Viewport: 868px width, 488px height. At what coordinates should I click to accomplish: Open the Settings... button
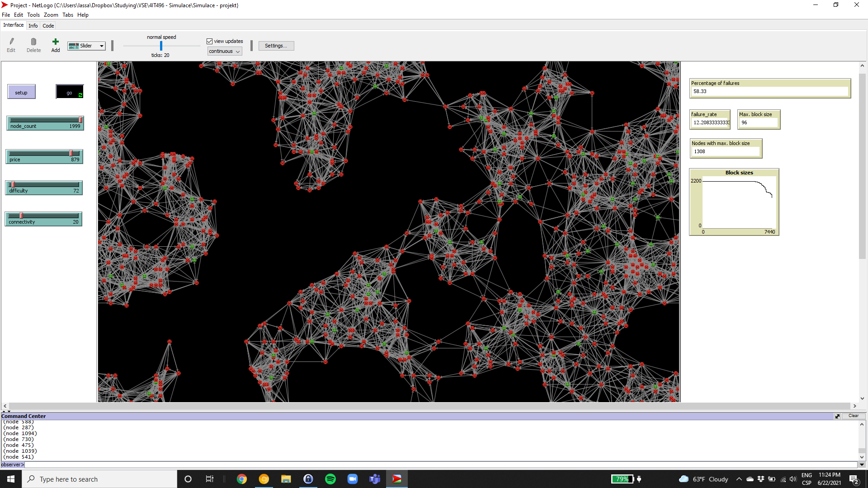[x=276, y=46]
